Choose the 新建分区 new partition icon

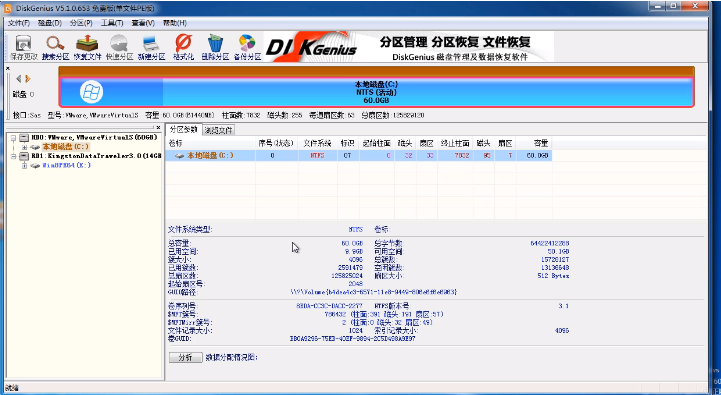tap(151, 47)
